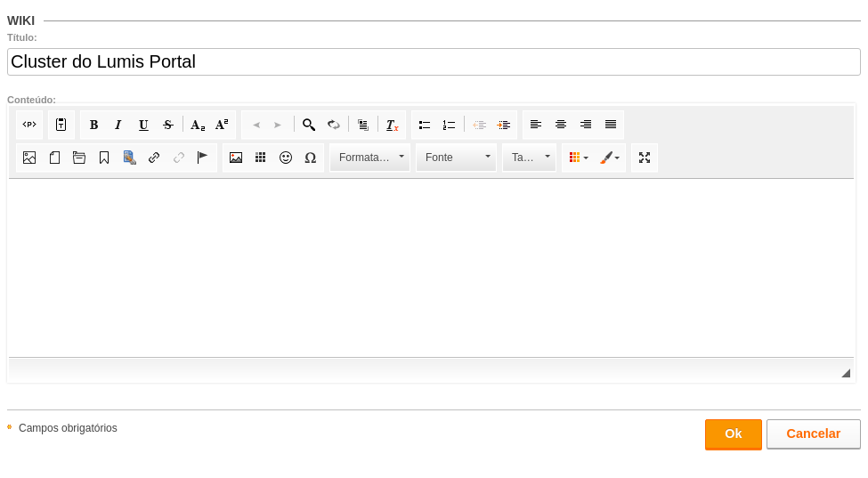Open the Ta... font size dropdown
The width and height of the screenshot is (868, 478).
529,158
